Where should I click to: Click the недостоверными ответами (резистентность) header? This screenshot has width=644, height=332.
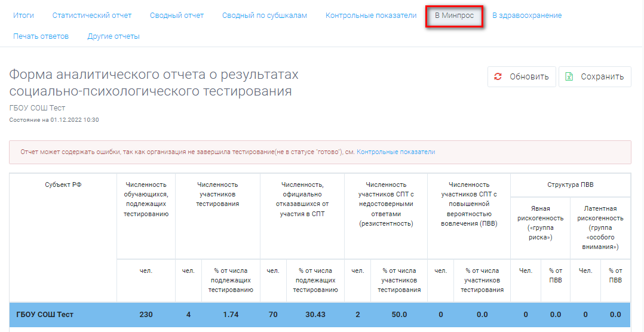(x=386, y=204)
